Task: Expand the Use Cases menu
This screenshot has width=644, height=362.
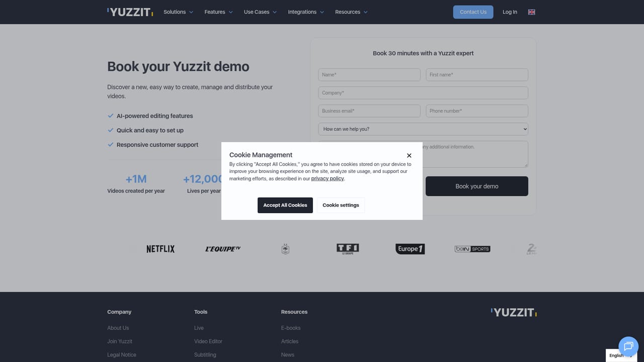Action: [260, 12]
